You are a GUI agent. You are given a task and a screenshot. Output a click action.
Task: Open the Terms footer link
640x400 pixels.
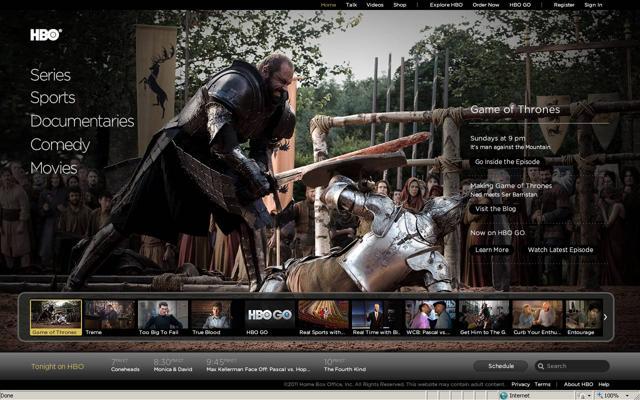[542, 384]
